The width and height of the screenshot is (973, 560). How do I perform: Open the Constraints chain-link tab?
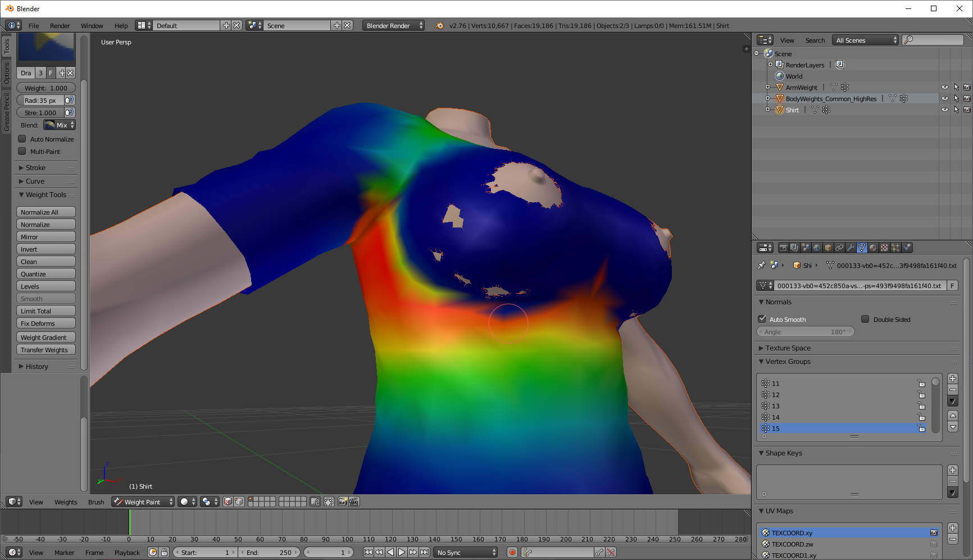pyautogui.click(x=840, y=248)
